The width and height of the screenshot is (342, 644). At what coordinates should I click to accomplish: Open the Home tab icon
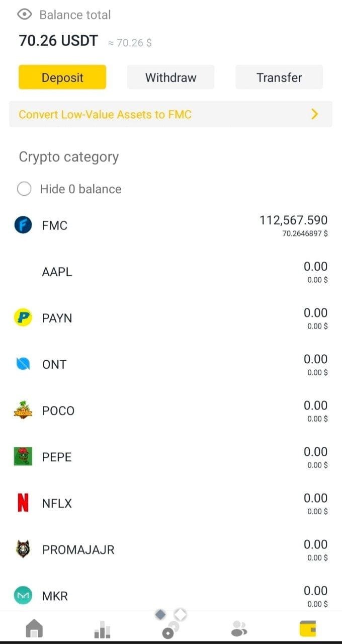(x=34, y=628)
